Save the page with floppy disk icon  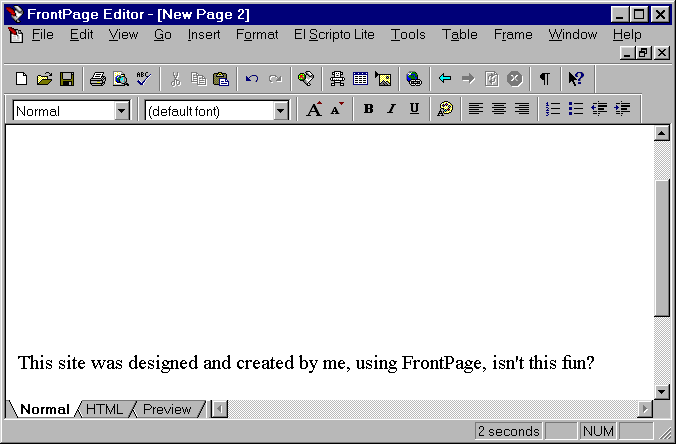point(67,79)
